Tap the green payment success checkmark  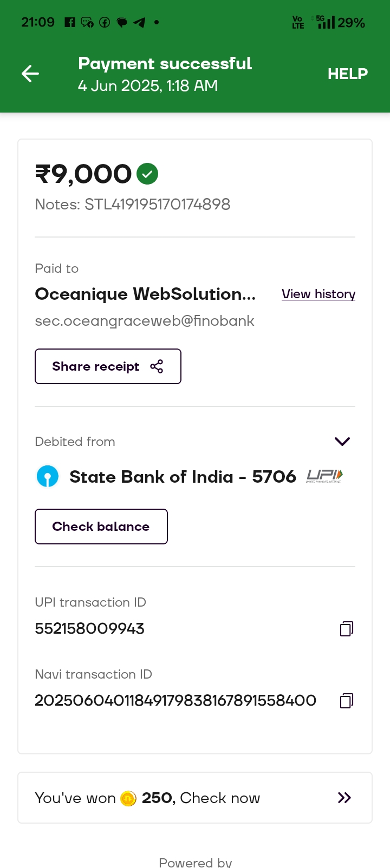click(147, 174)
